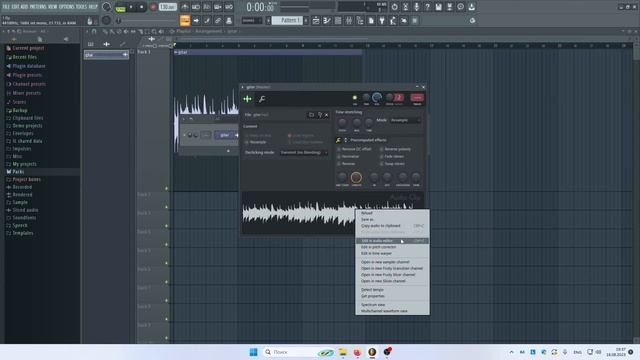This screenshot has width=640, height=360.
Task: Expand Plugin presets in browser
Action: [27, 75]
